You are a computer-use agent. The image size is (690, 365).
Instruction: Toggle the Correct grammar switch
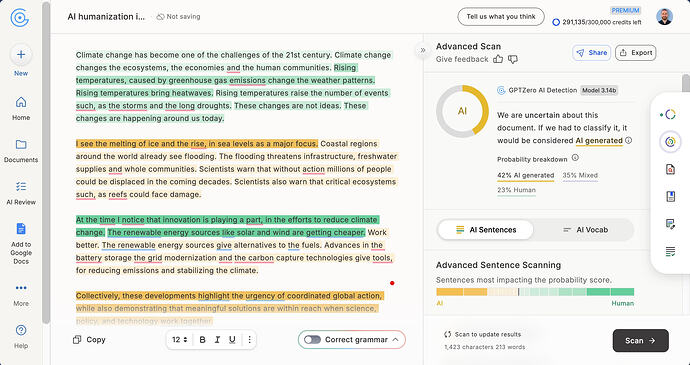coord(312,339)
